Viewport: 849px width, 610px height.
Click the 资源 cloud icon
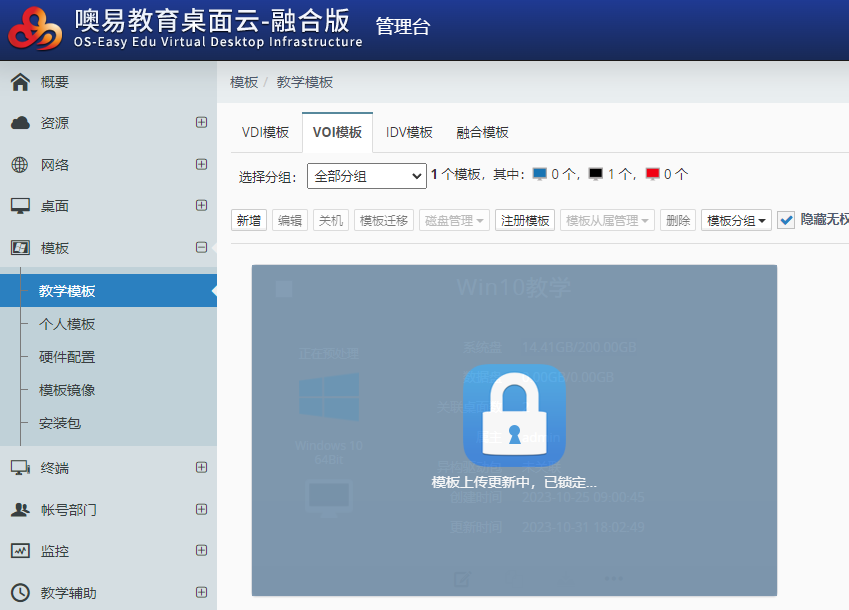point(20,123)
